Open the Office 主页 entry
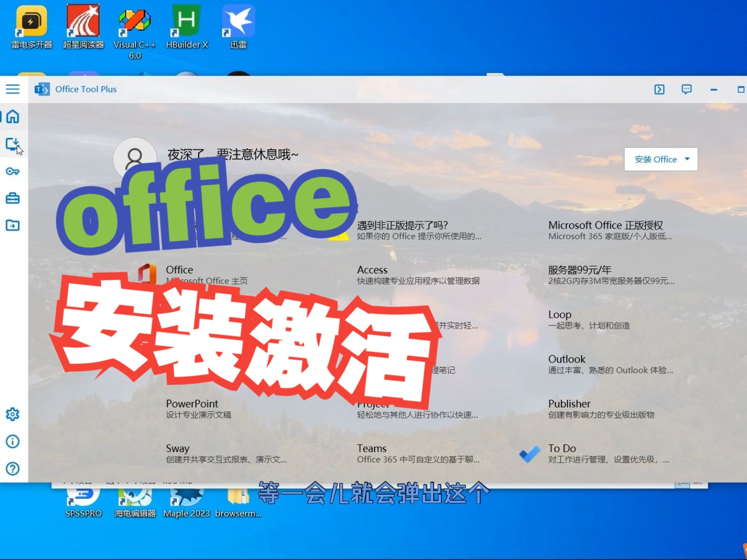Viewport: 747px width, 560px height. pos(206,275)
